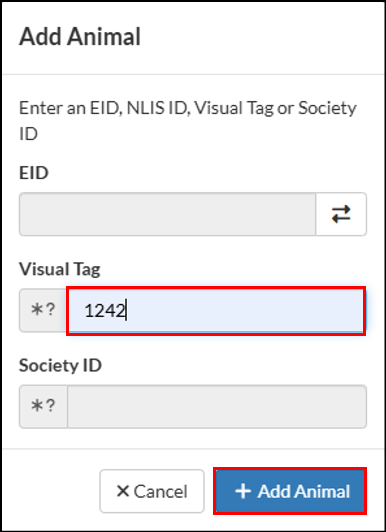Click the Society ID field label
386x532 pixels.
[x=60, y=365]
